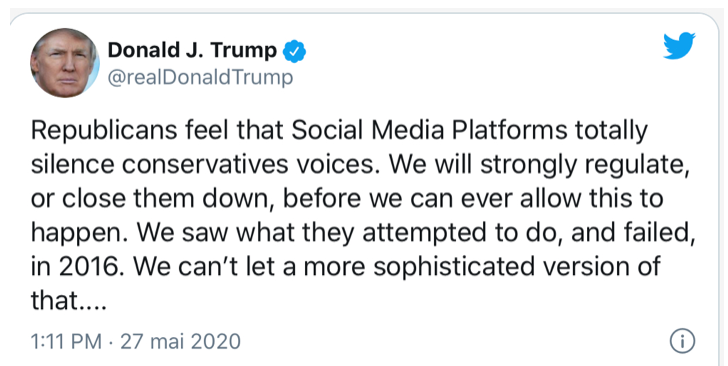
Task: Click the phrase "strongly regulate"
Action: coord(585,166)
